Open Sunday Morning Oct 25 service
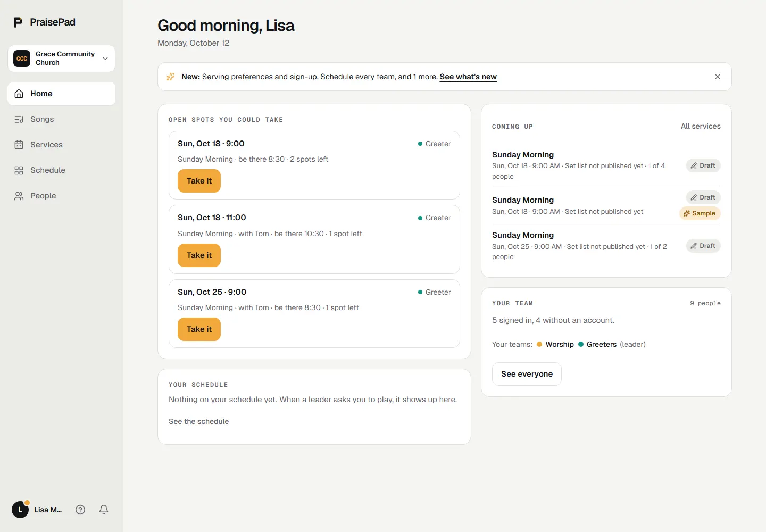 (606, 246)
